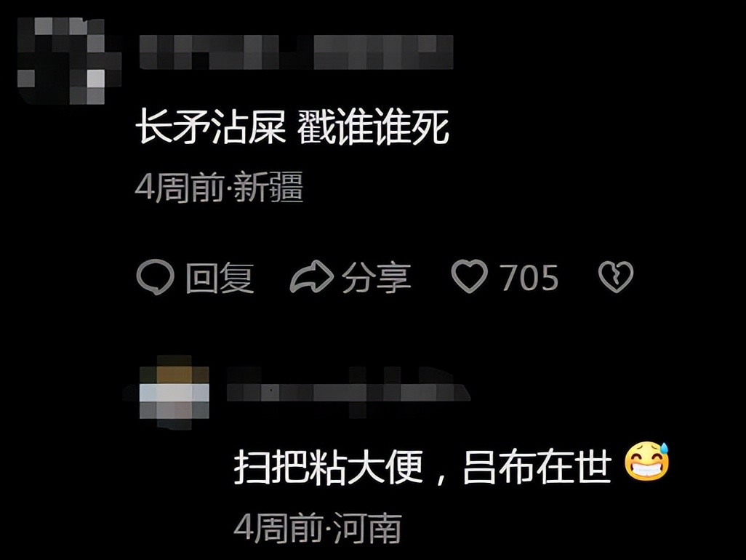Click the 吕布在世 phrase in reply
The height and width of the screenshot is (560, 746).
(537, 468)
